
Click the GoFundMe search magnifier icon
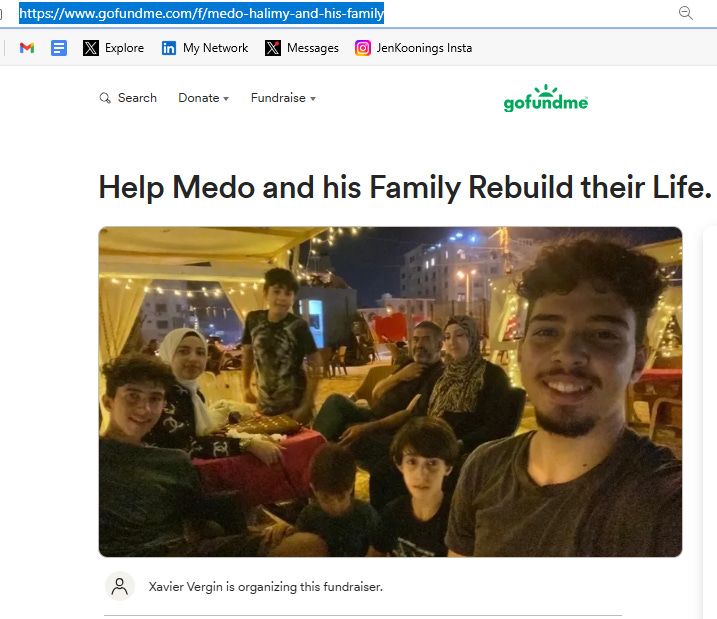(105, 98)
